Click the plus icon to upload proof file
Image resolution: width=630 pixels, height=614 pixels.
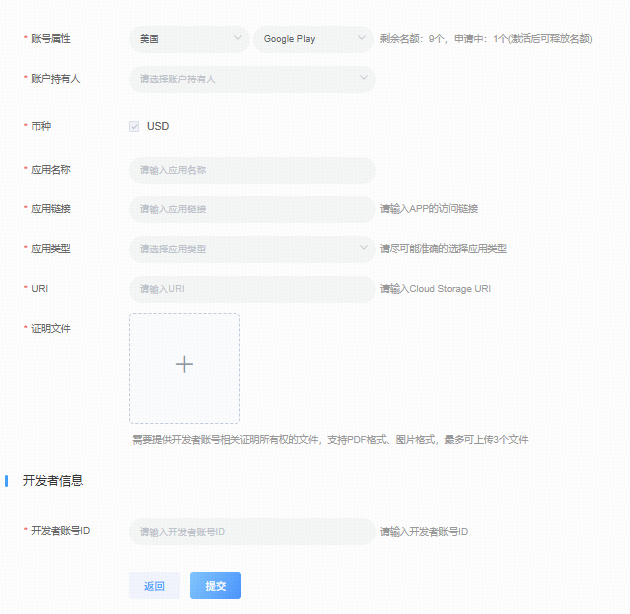pyautogui.click(x=184, y=365)
